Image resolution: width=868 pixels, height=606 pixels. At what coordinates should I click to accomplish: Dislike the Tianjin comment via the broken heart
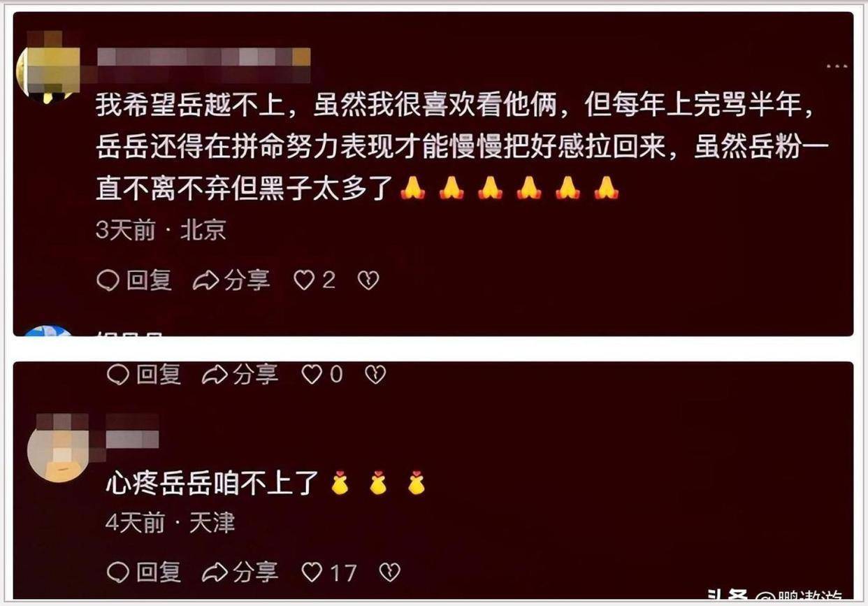pyautogui.click(x=389, y=573)
